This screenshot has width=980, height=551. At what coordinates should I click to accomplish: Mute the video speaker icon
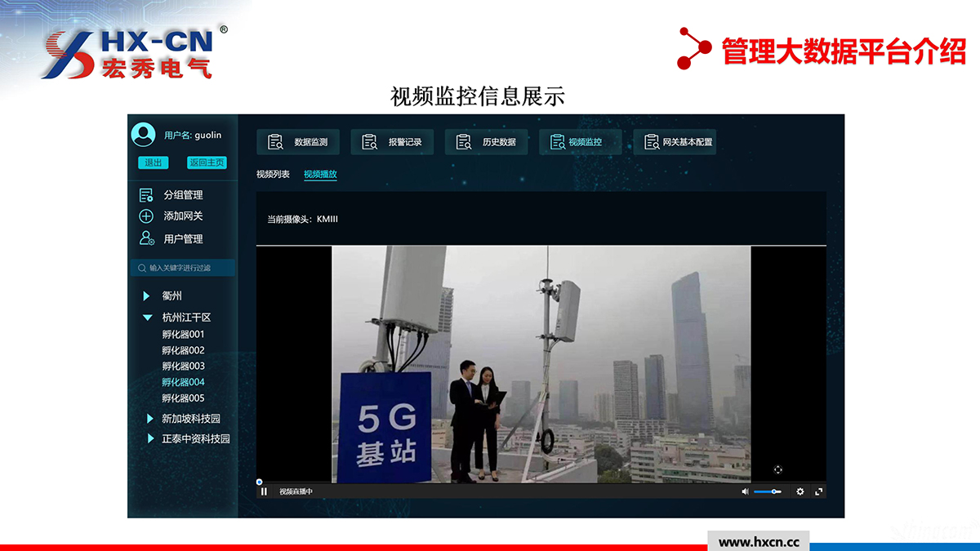click(745, 491)
